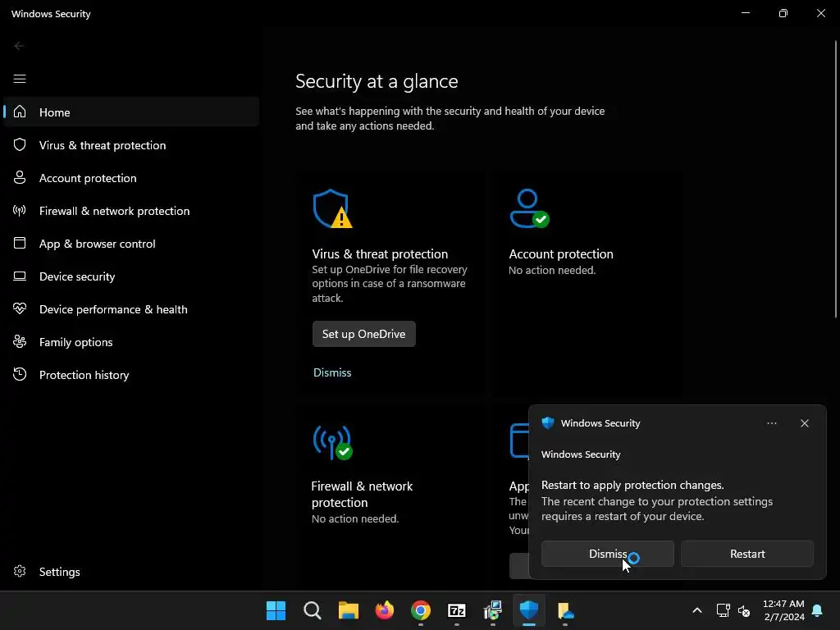
Task: Click the back arrow in Windows Security
Action: (20, 46)
